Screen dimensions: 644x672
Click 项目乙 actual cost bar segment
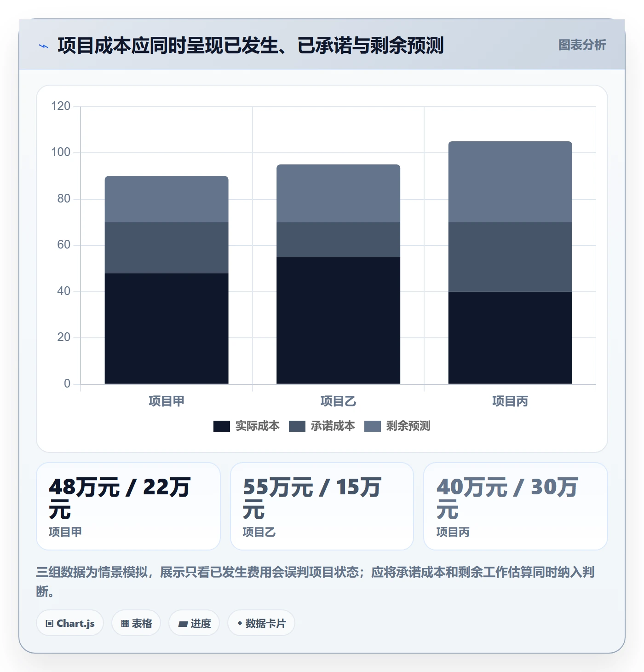click(x=338, y=320)
